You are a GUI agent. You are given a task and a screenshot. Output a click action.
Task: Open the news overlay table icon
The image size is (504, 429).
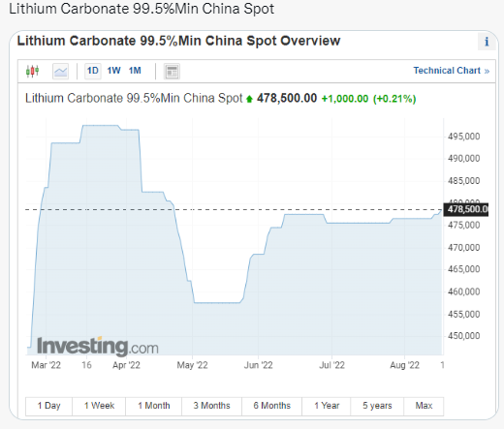coord(172,72)
